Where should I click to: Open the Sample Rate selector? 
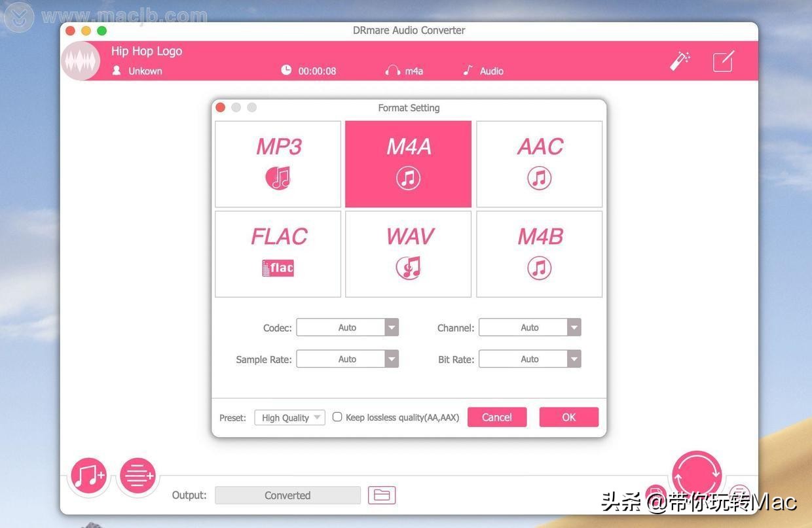click(347, 359)
